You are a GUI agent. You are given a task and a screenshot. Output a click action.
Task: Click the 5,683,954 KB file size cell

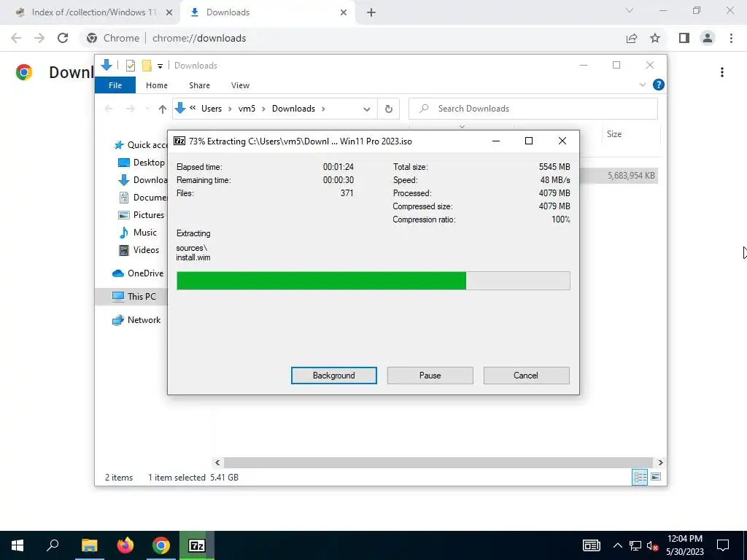point(631,176)
